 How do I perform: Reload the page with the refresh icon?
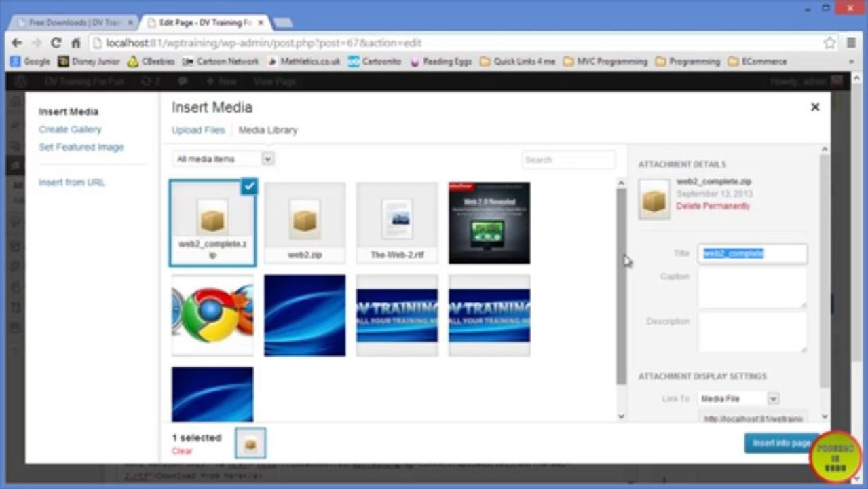56,43
